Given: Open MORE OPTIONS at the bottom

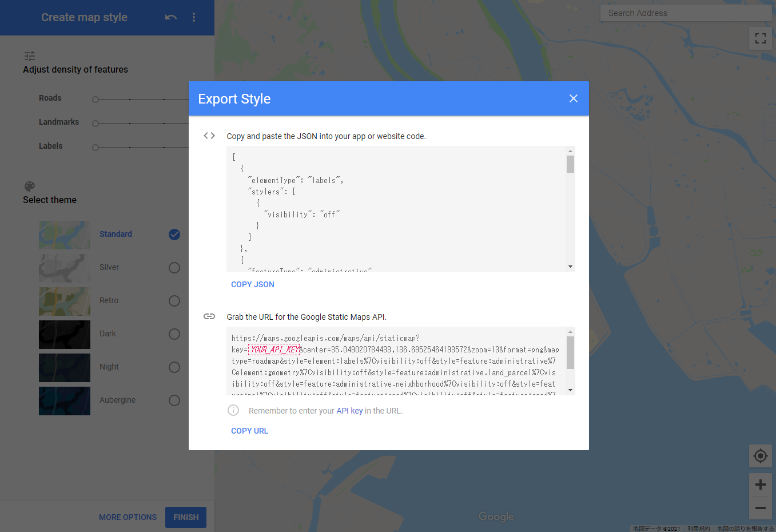Looking at the screenshot, I should coord(128,517).
